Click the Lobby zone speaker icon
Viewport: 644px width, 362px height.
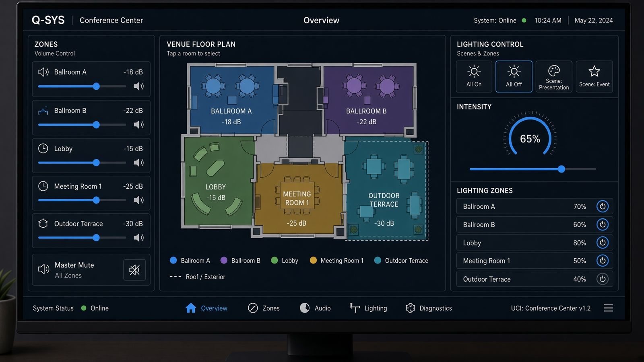pos(138,162)
